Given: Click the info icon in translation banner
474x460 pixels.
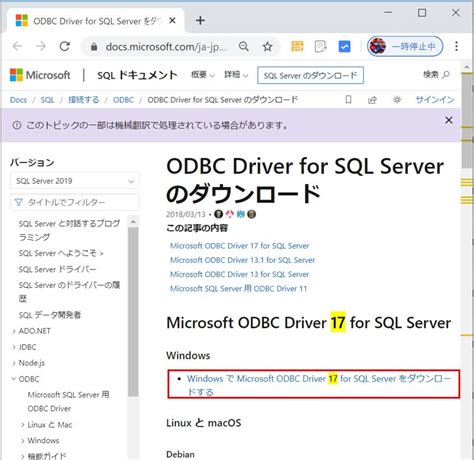Looking at the screenshot, I should [17, 125].
